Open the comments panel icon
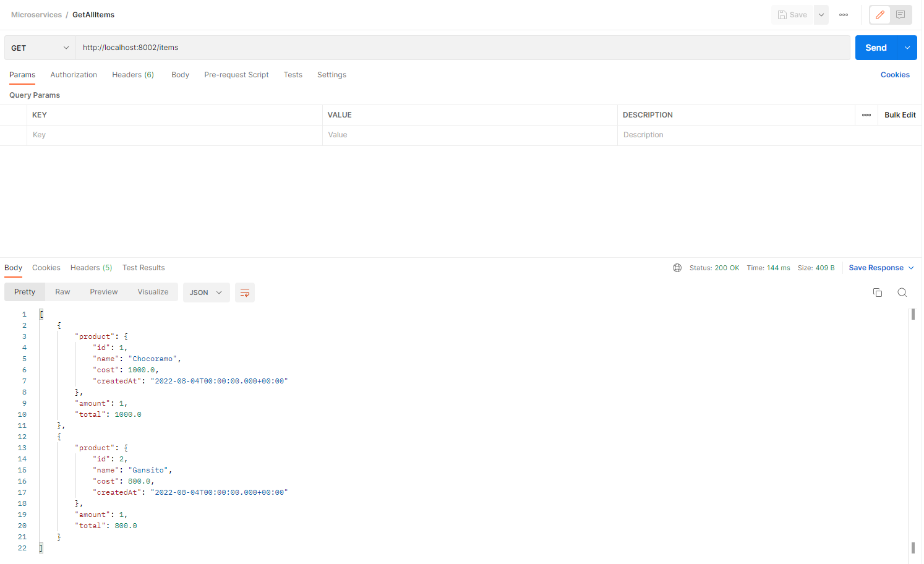The image size is (924, 564). click(902, 14)
